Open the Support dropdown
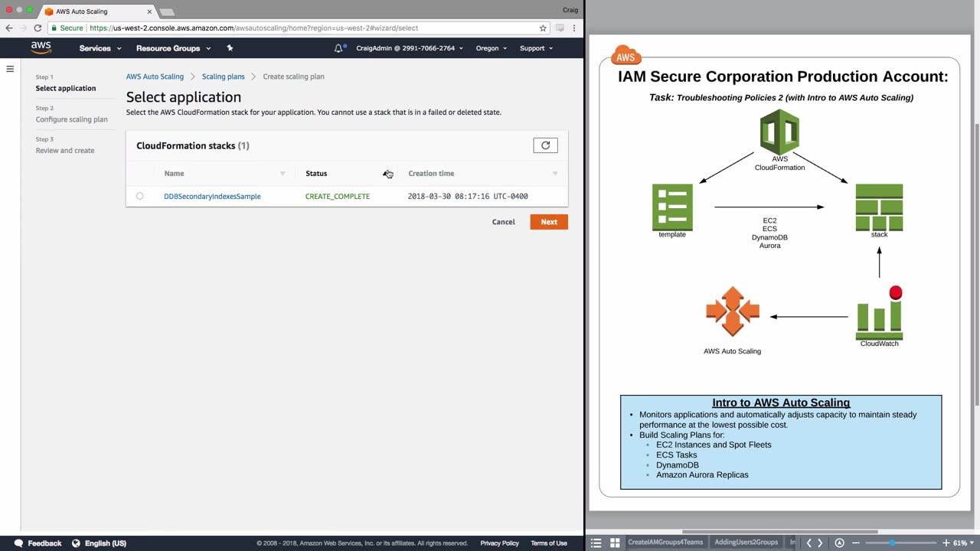 [536, 48]
